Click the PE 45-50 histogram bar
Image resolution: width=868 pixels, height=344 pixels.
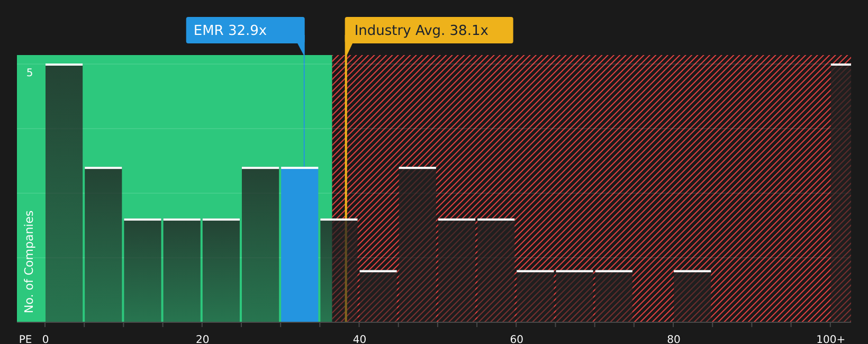point(418,245)
